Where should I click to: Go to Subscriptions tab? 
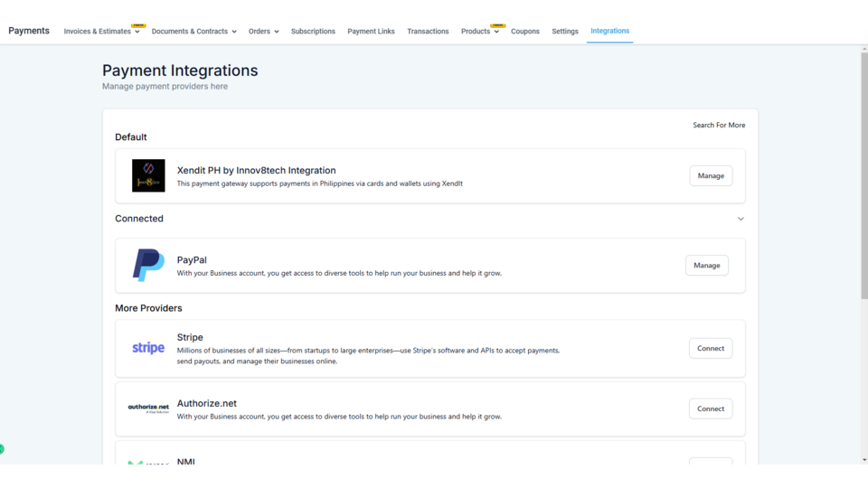coord(314,32)
